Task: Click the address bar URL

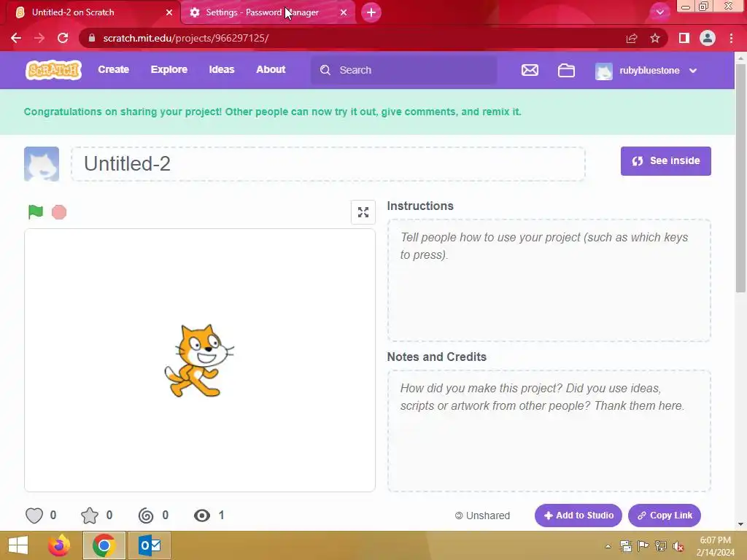Action: coord(186,38)
